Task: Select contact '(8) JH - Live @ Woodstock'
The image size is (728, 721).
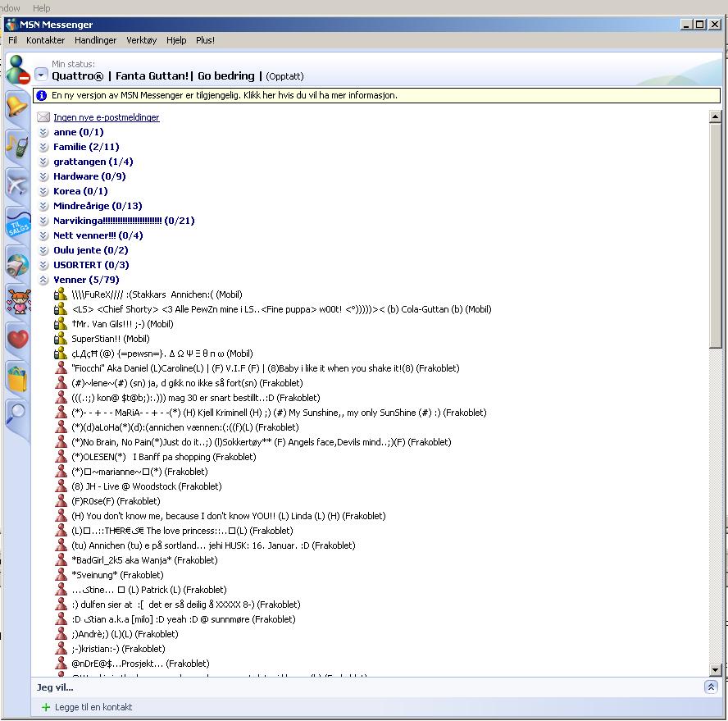Action: coord(146,486)
